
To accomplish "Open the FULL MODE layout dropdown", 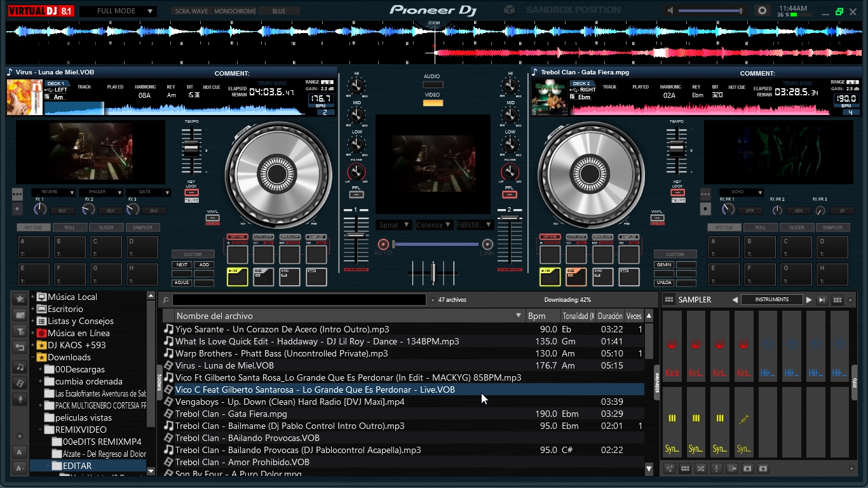I will [x=118, y=11].
